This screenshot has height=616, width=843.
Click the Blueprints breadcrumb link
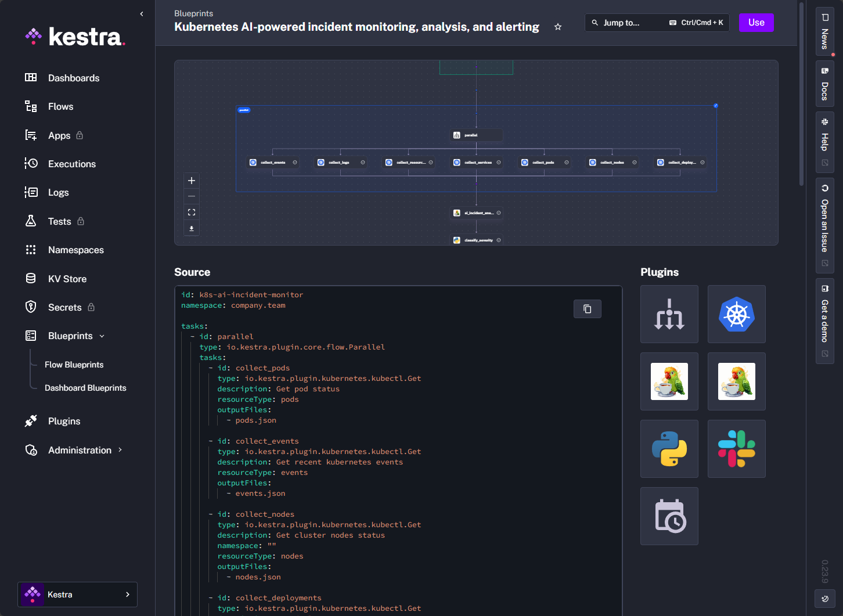tap(193, 13)
